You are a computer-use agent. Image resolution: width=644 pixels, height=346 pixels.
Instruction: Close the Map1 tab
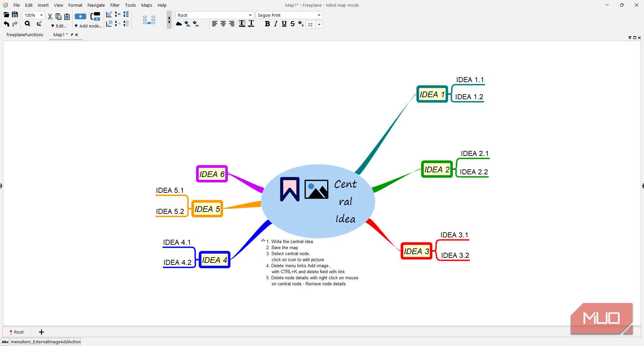pyautogui.click(x=76, y=35)
